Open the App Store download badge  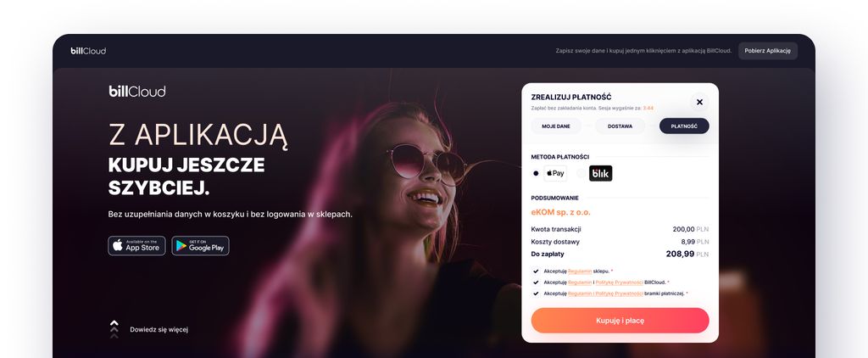coord(136,245)
